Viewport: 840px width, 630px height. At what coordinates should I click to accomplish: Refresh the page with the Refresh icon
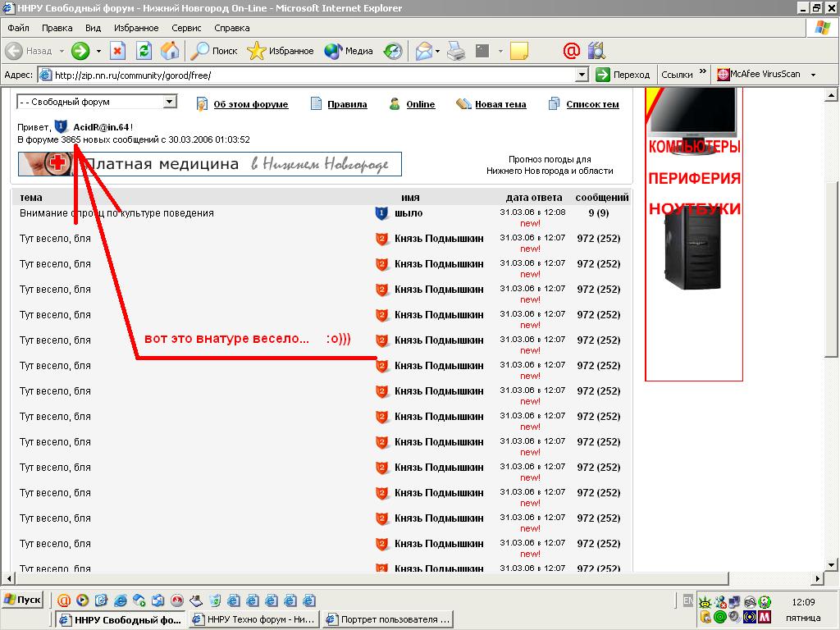[x=144, y=51]
